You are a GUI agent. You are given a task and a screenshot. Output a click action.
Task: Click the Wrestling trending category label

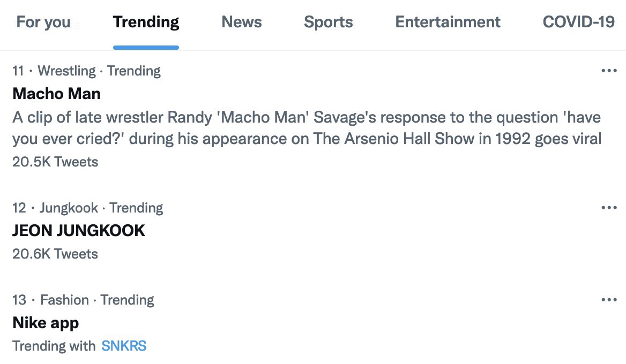(66, 71)
